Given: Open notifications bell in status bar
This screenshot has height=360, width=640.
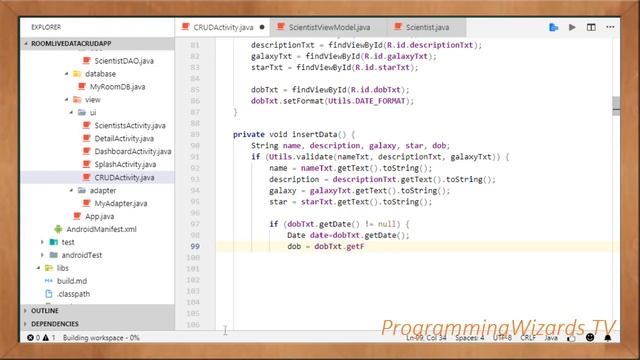Looking at the screenshot, I should click(608, 338).
